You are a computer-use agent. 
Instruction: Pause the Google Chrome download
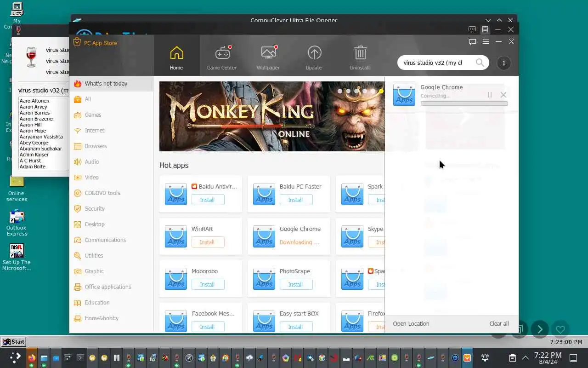point(490,95)
